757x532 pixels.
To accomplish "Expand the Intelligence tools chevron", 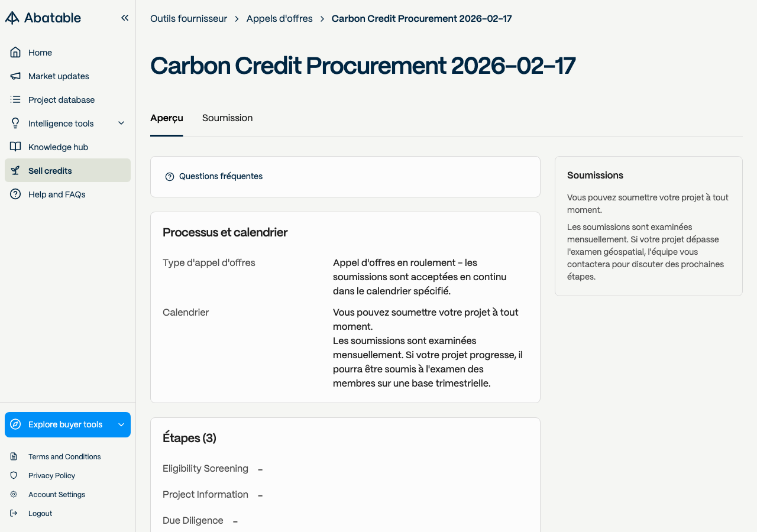I will 121,124.
